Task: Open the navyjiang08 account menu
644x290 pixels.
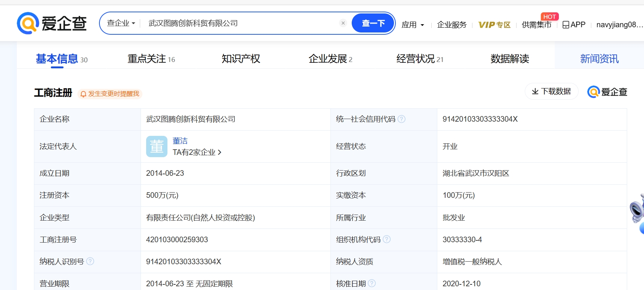Action: 620,25
